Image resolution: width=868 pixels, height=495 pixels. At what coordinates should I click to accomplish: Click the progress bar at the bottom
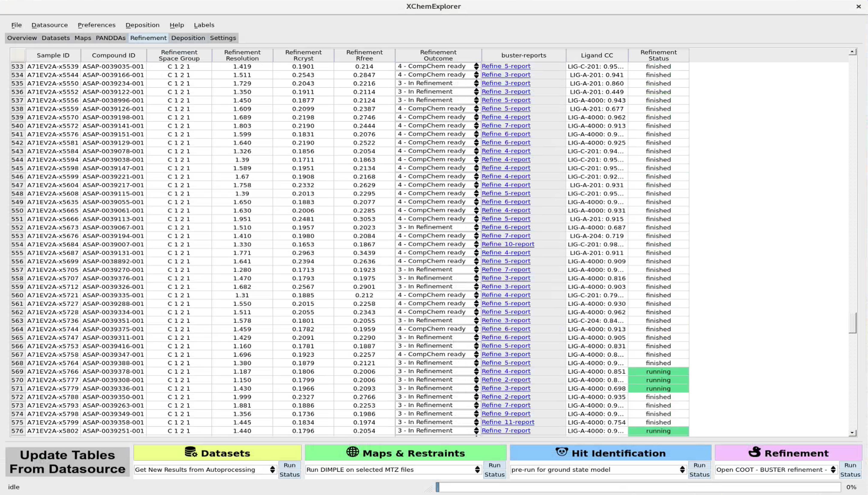(638, 487)
